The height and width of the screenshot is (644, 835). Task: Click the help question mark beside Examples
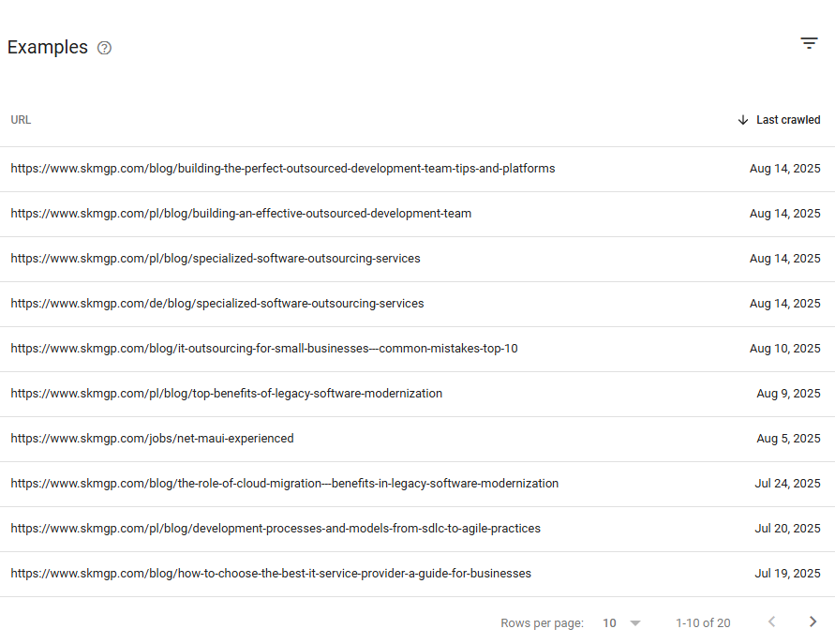click(104, 48)
